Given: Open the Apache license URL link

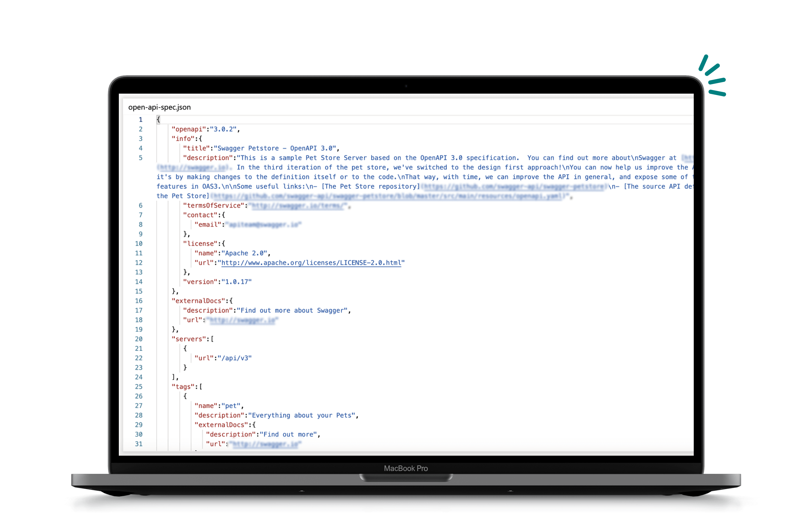Looking at the screenshot, I should [311, 263].
